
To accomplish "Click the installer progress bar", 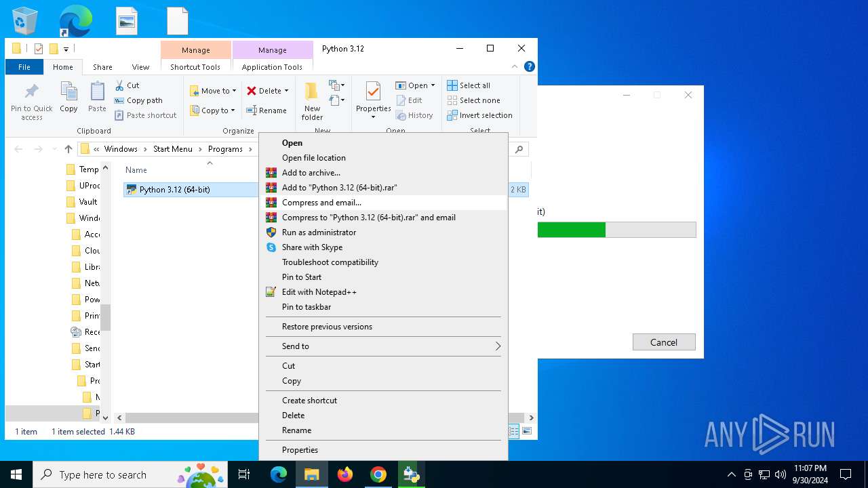I will click(616, 230).
